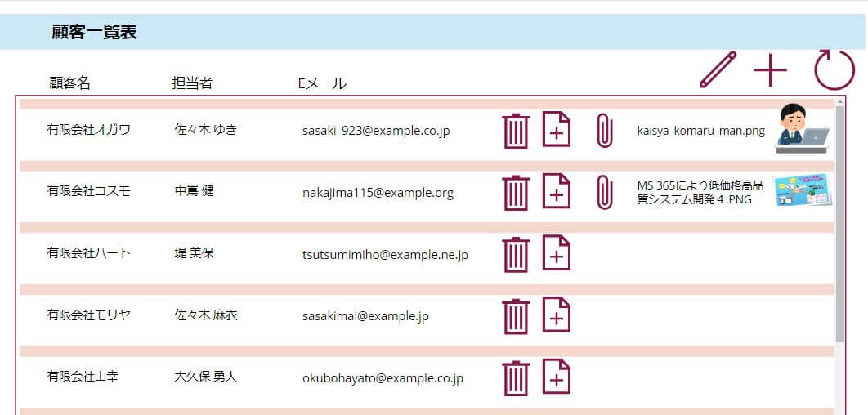Open the MS 365 system development thumbnail
This screenshot has width=868, height=415.
(x=802, y=190)
